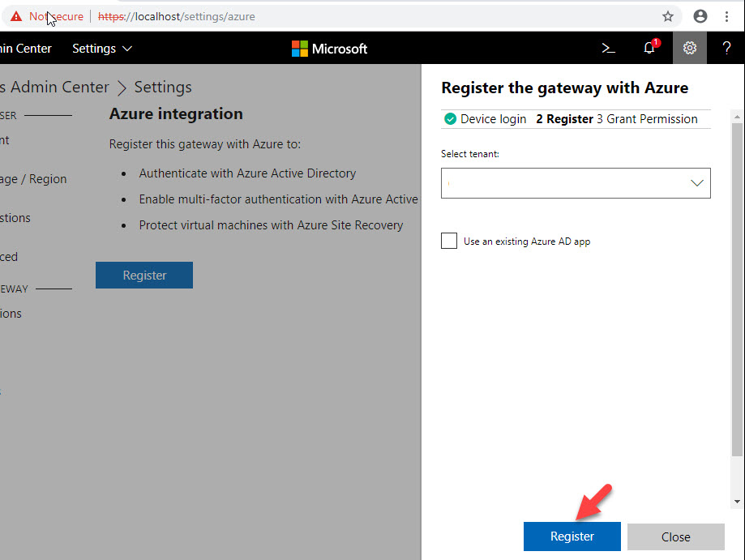Check 'Use an existing Azure AD app'

click(449, 241)
